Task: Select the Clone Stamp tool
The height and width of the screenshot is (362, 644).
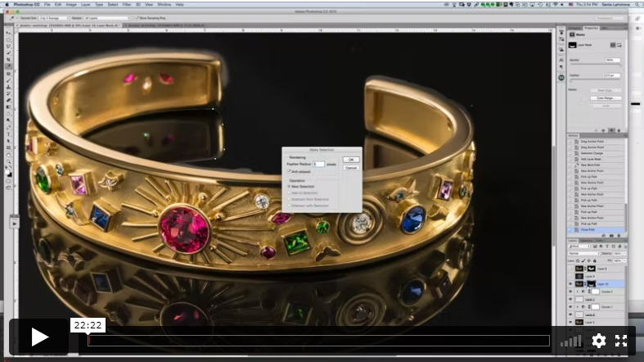Action: click(9, 87)
